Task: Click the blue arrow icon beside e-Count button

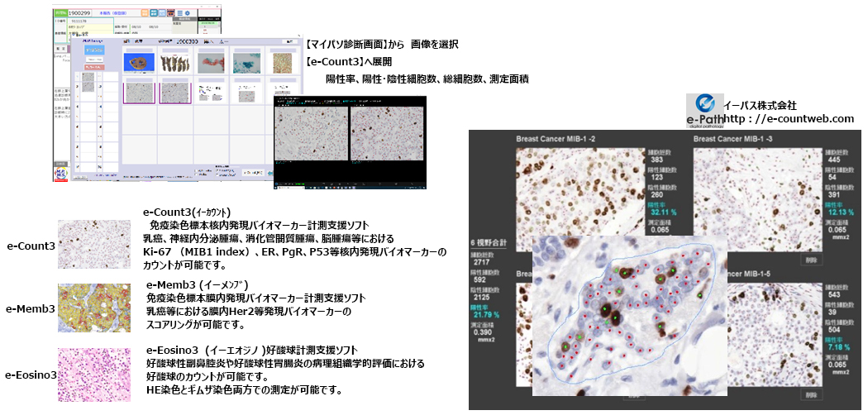Action: (270, 173)
